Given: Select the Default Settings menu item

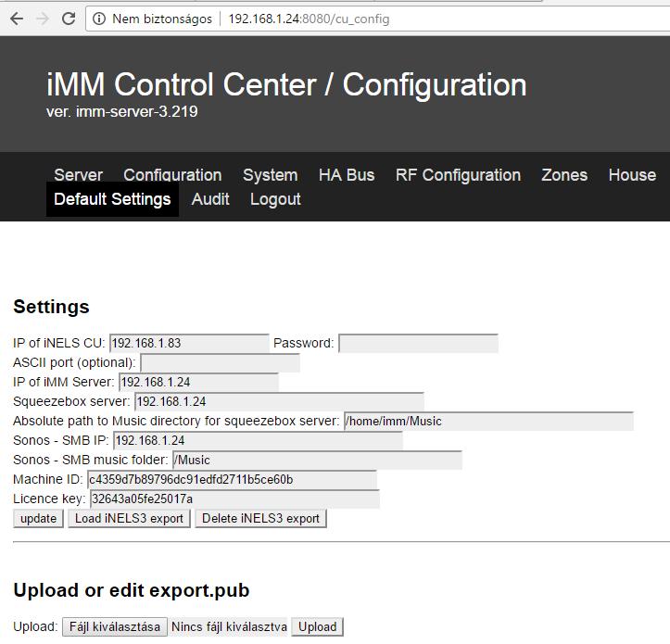Looking at the screenshot, I should 112,199.
